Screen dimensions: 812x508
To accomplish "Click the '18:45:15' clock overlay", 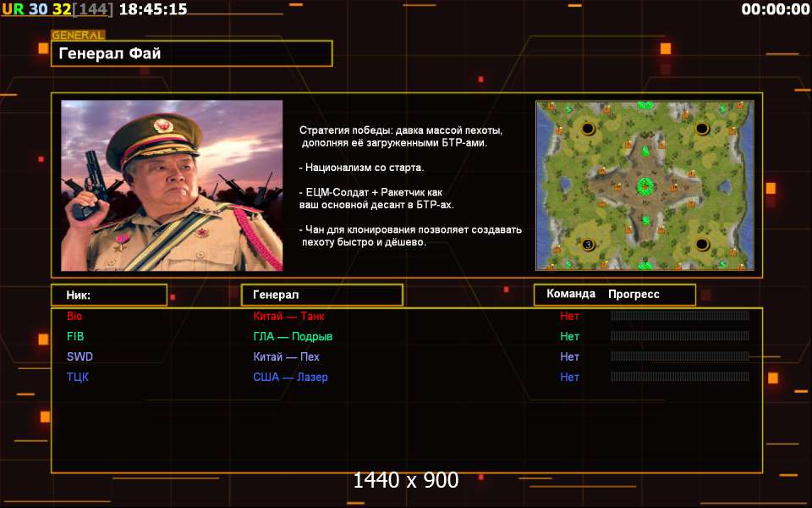I will click(153, 8).
